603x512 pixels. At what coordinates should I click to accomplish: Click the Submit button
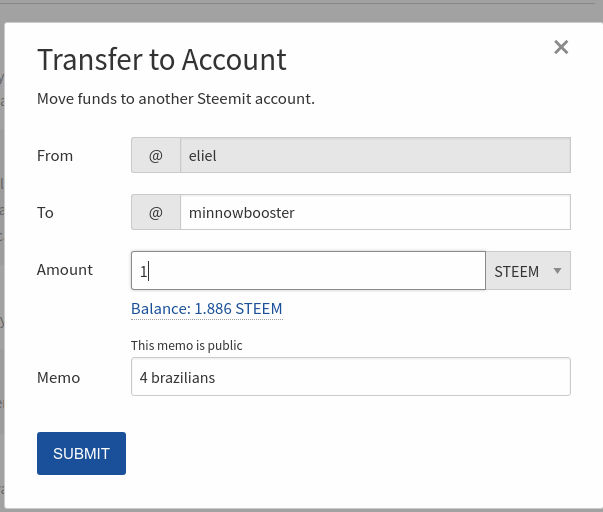pos(81,453)
